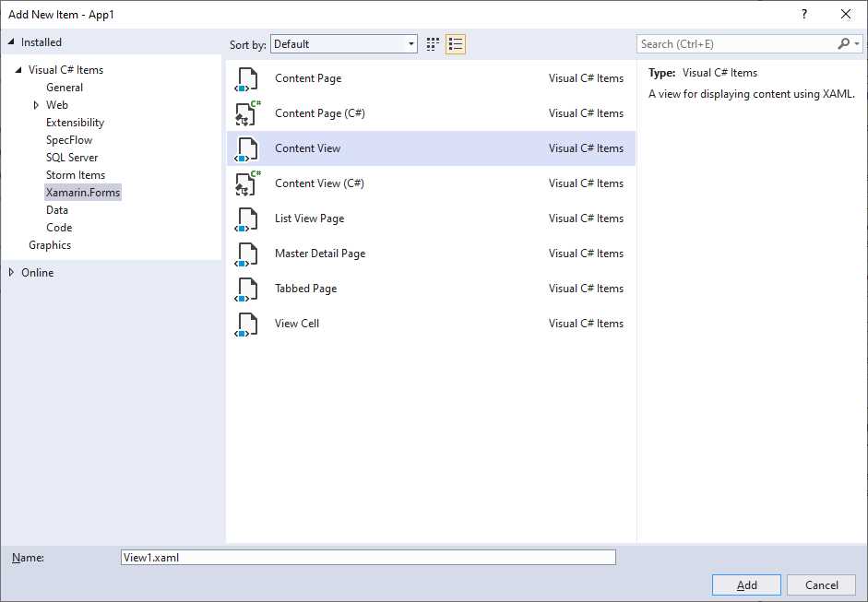
Task: Expand the Web tree node
Action: [35, 104]
